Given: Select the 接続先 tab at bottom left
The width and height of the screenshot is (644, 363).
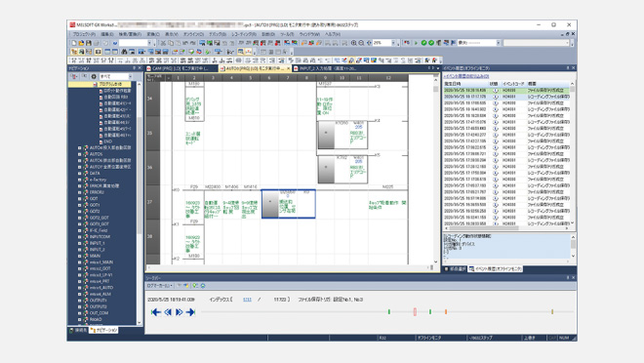Looking at the screenshot, I should pyautogui.click(x=78, y=330).
